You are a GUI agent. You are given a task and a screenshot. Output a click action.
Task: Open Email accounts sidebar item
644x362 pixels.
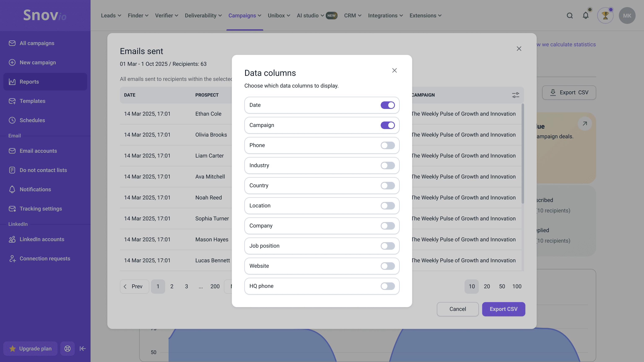point(38,151)
